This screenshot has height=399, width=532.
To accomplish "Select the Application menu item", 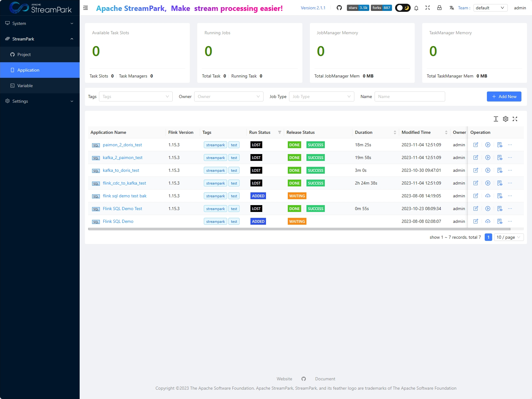I will coord(40,70).
